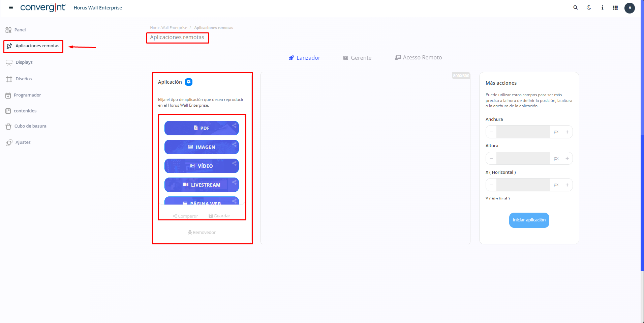Click the hamburger menu icon
Image resolution: width=644 pixels, height=323 pixels.
tap(11, 7)
